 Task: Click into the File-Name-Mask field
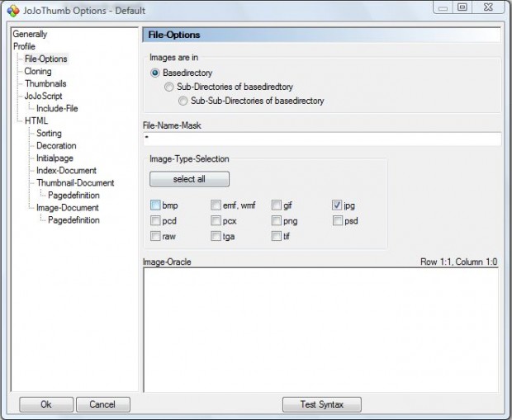(322, 139)
